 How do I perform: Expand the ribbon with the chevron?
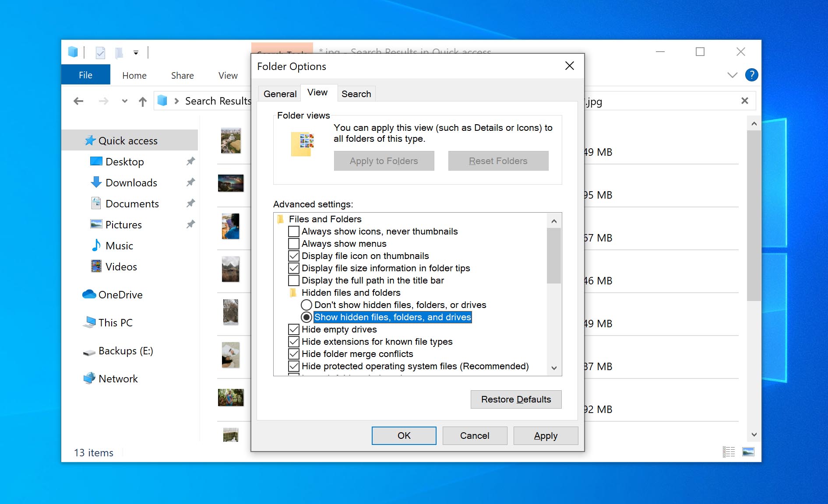[x=732, y=75]
